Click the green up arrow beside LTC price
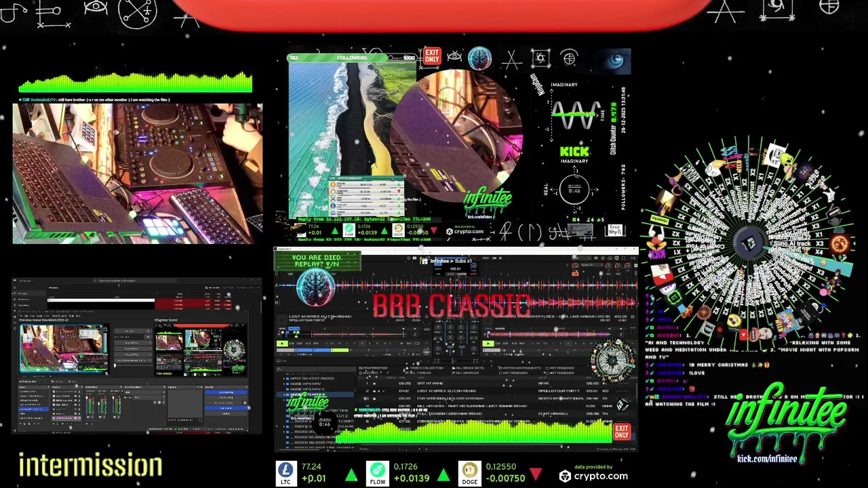The height and width of the screenshot is (488, 868). coord(351,474)
